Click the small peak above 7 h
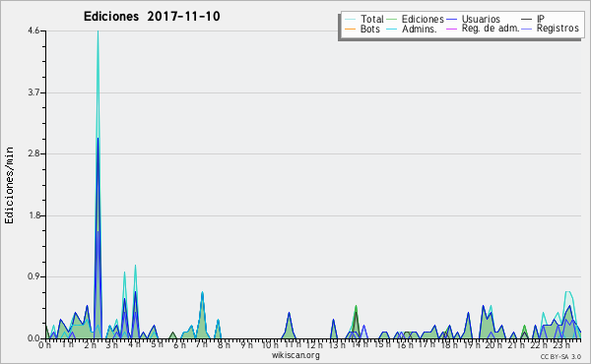 click(x=202, y=293)
